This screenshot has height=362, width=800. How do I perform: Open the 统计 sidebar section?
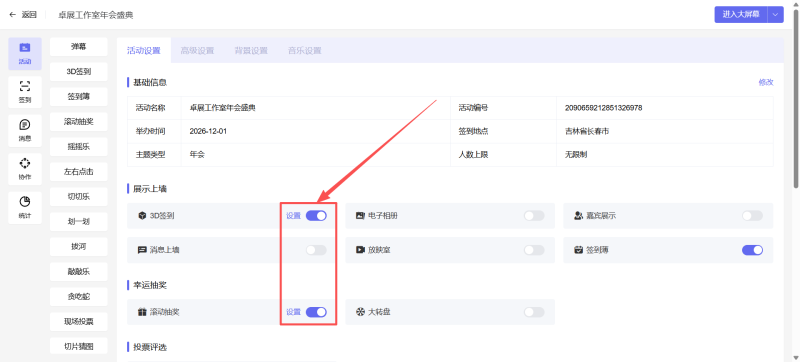tap(25, 208)
